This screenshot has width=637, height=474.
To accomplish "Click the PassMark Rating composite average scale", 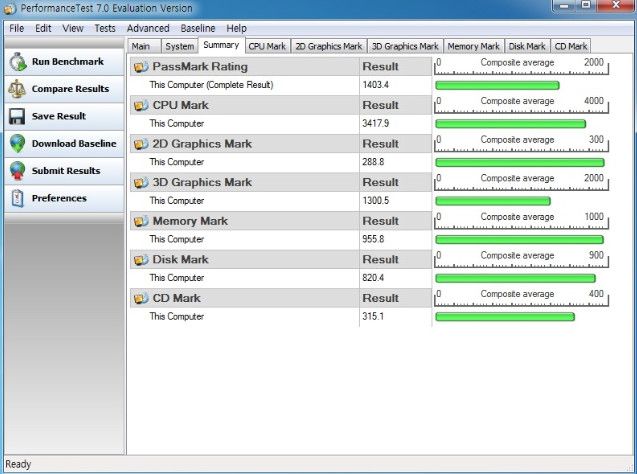I will 521,66.
